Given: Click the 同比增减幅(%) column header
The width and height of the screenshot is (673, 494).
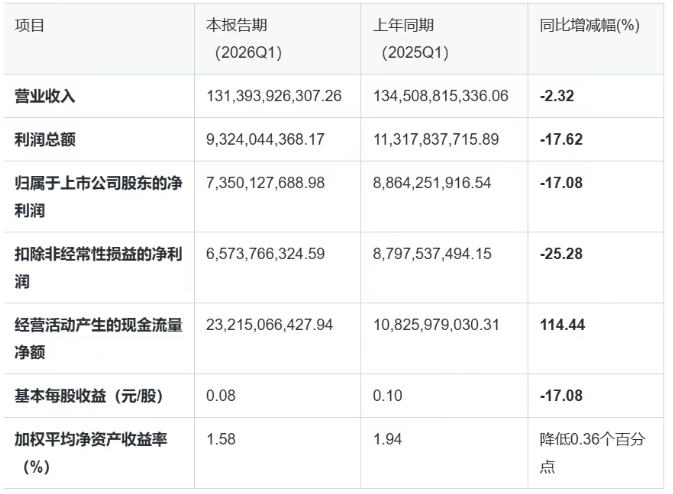Looking at the screenshot, I should point(588,27).
